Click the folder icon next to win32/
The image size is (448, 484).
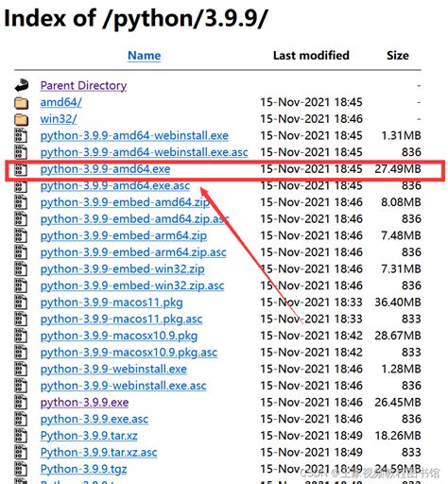point(22,119)
